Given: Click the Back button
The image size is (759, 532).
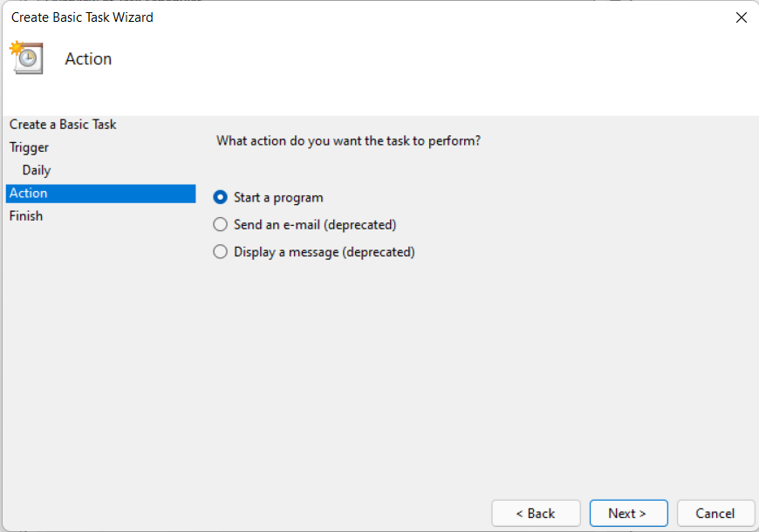Looking at the screenshot, I should (536, 513).
